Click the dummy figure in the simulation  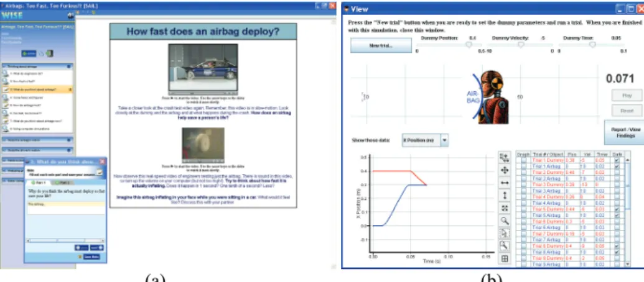click(494, 97)
